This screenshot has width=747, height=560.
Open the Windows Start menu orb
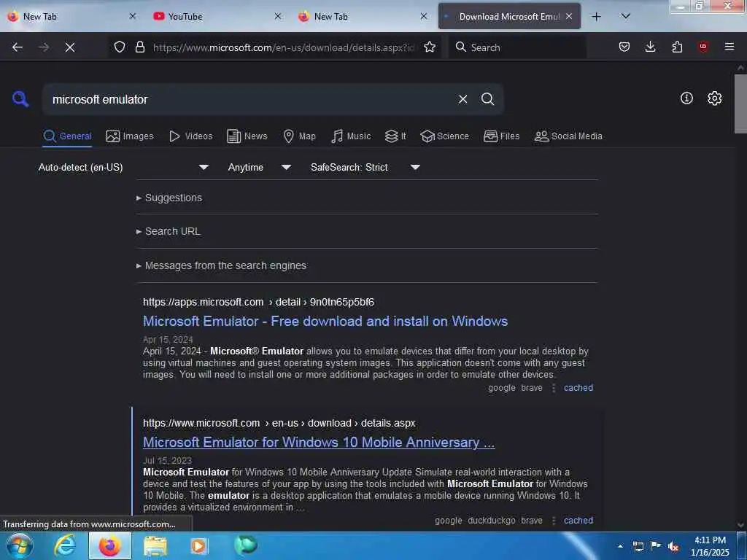point(20,546)
